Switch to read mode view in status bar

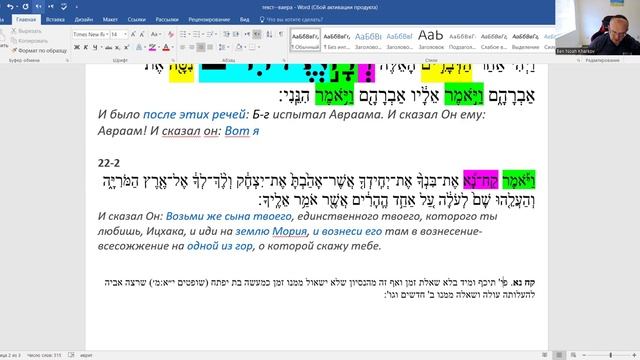[x=544, y=355]
